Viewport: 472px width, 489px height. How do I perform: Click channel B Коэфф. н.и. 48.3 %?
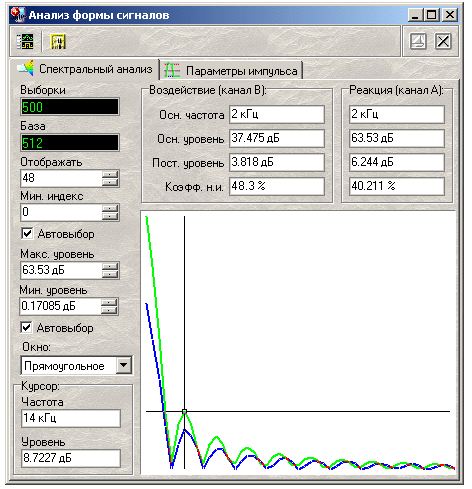coord(277,186)
